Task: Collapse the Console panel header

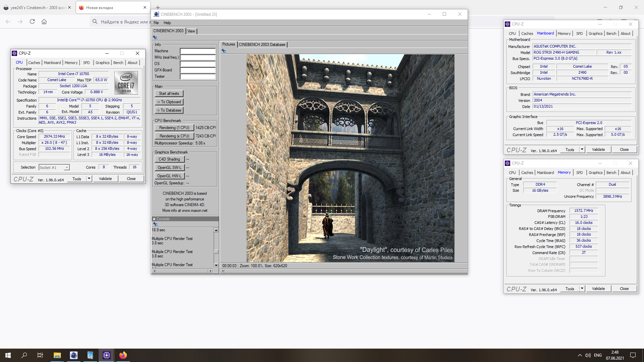Action: click(154, 219)
